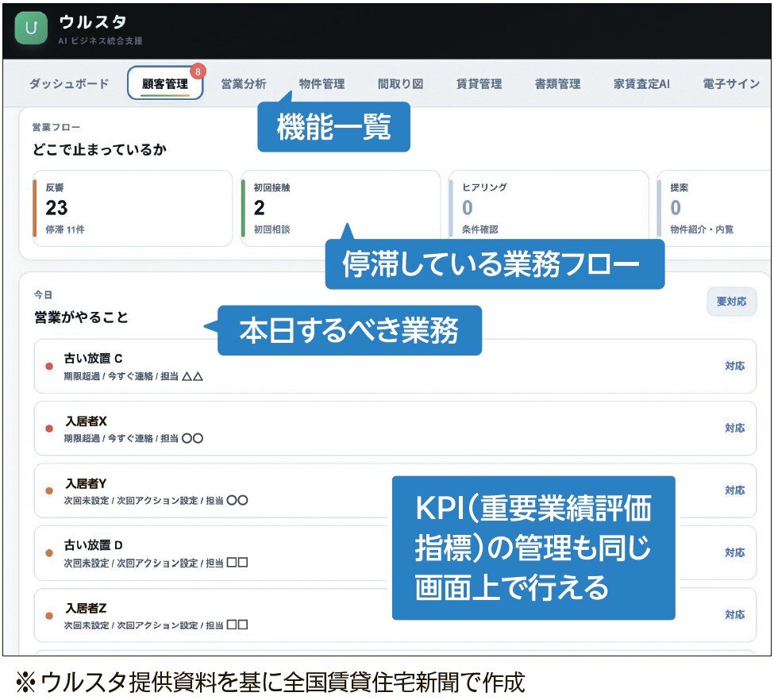The width and height of the screenshot is (774, 700).
Task: Click 期限超過 details with 担当 △△
Action: pyautogui.click(x=133, y=377)
